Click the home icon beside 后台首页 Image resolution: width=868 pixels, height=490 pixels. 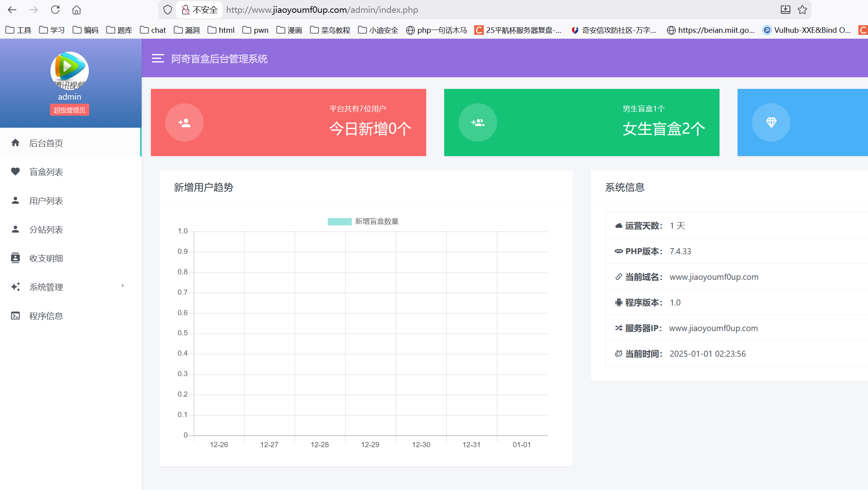(x=16, y=143)
